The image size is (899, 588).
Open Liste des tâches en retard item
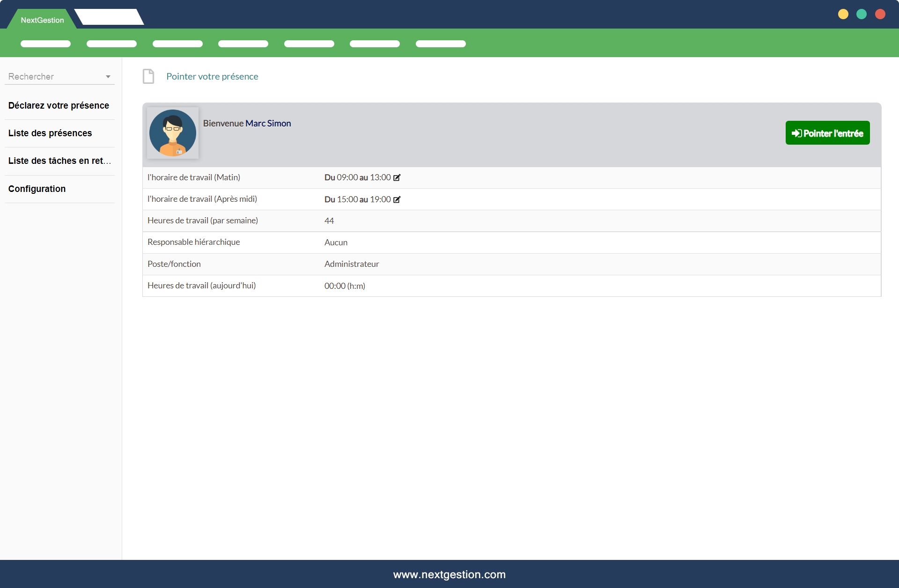pos(59,161)
